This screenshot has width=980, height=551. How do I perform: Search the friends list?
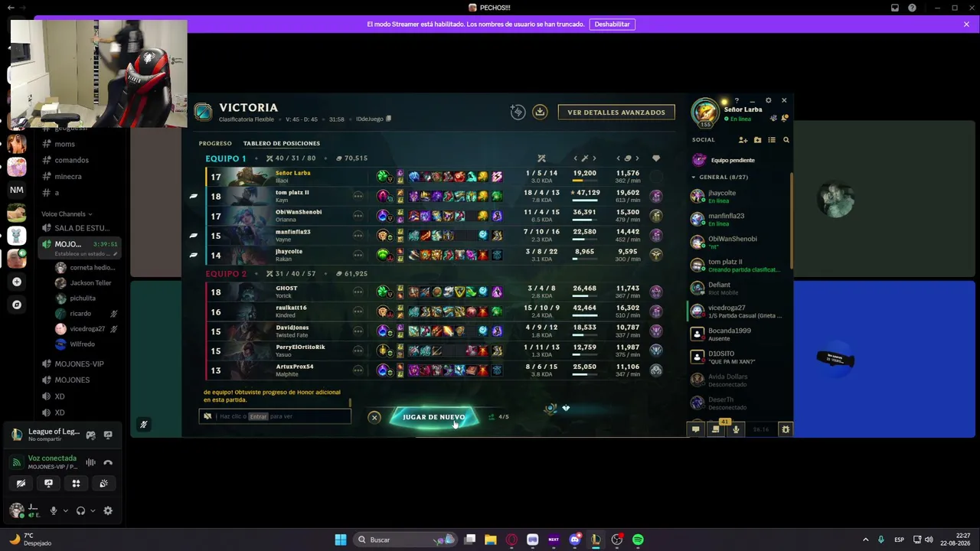tap(786, 140)
